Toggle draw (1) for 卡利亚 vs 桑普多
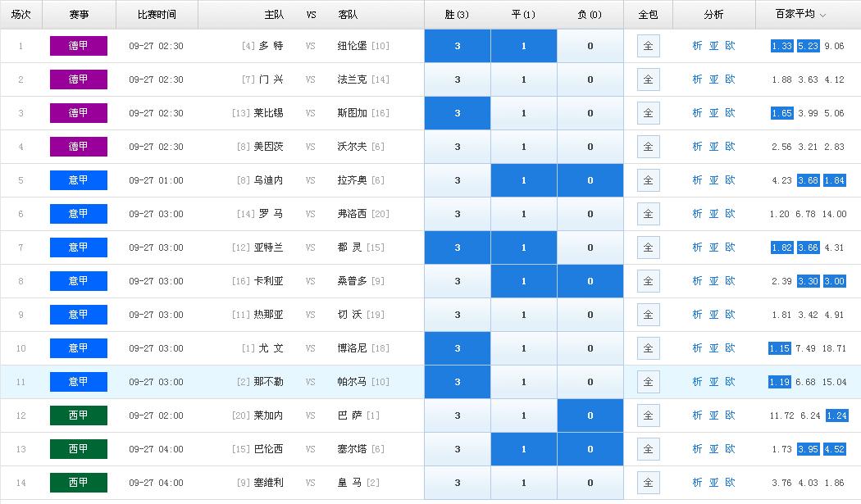Viewport: 861px width, 504px height. (x=524, y=281)
